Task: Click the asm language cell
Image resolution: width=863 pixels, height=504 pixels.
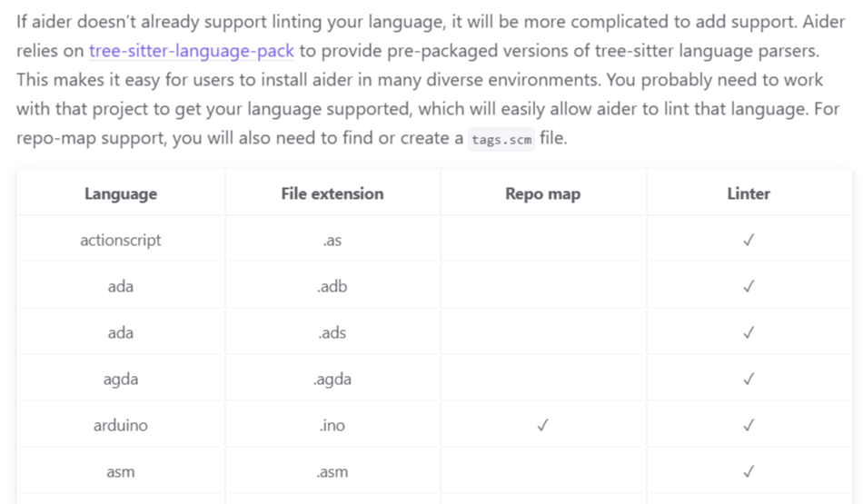Action: point(121,471)
